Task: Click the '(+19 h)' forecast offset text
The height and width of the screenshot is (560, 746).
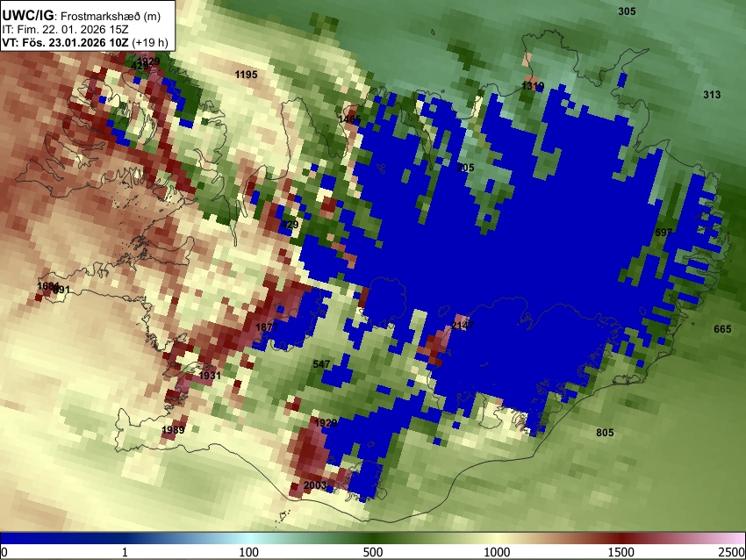Action: tap(150, 42)
